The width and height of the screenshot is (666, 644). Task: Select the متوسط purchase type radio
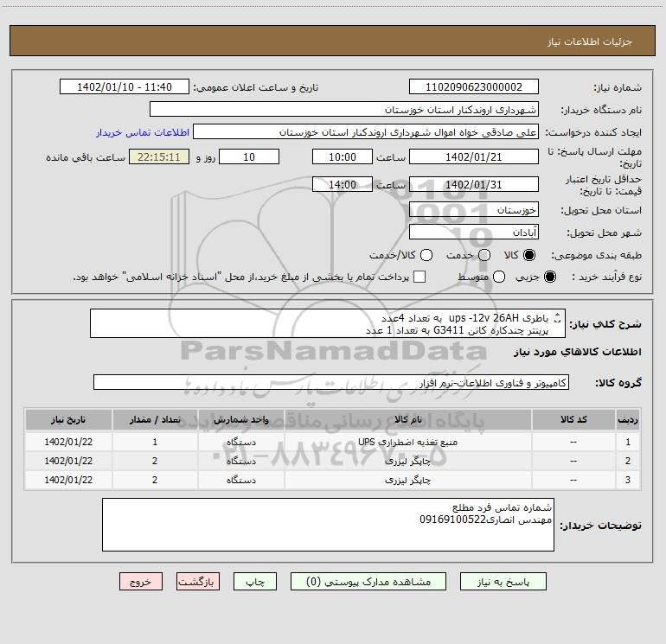tap(499, 277)
